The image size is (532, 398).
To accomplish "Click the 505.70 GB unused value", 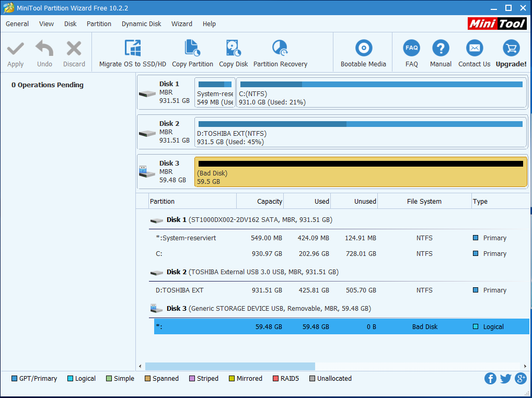I will 361,290.
